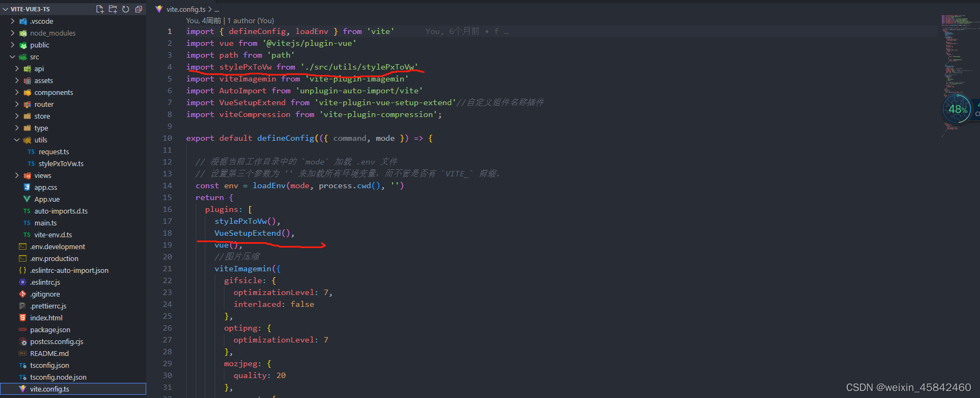Image resolution: width=980 pixels, height=398 pixels.
Task: Click 'plugins: [' on line 16
Action: (229, 209)
